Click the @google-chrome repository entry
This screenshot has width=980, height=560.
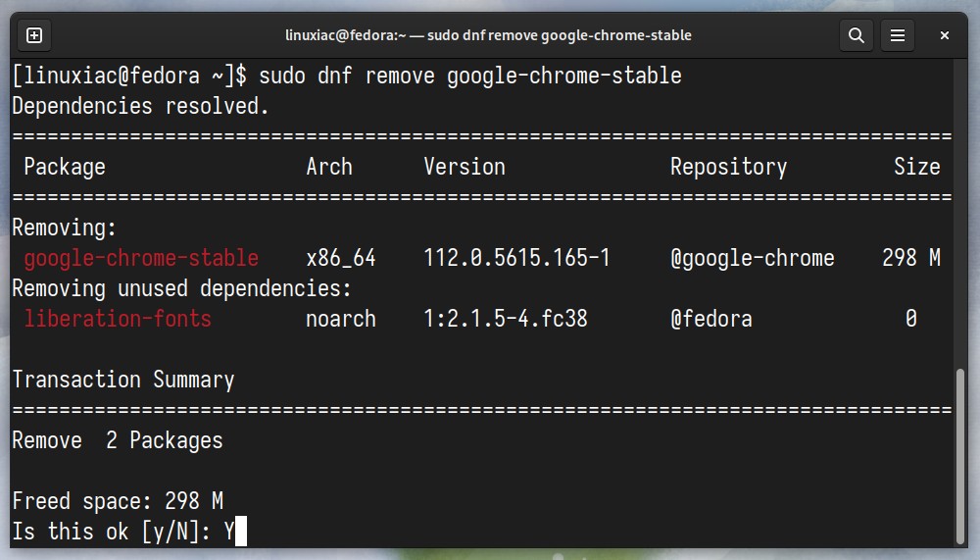point(752,258)
